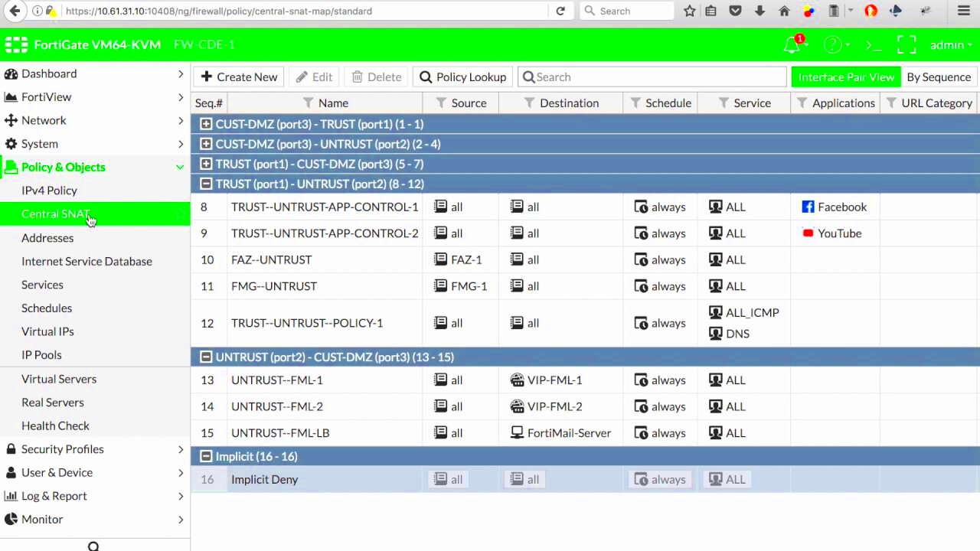The image size is (980, 551).
Task: Open the IPv4 Policy page from the sidebar
Action: coord(49,190)
